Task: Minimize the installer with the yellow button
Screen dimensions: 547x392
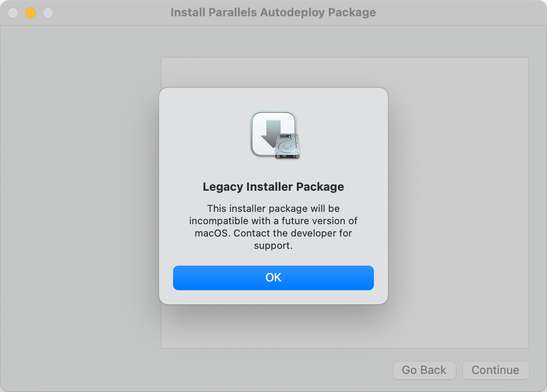Action: (x=30, y=13)
